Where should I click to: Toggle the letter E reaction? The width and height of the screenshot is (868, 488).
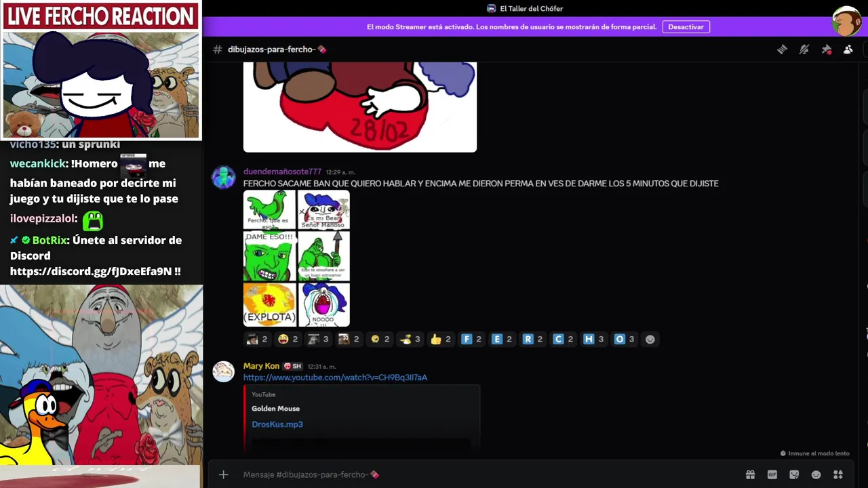502,339
